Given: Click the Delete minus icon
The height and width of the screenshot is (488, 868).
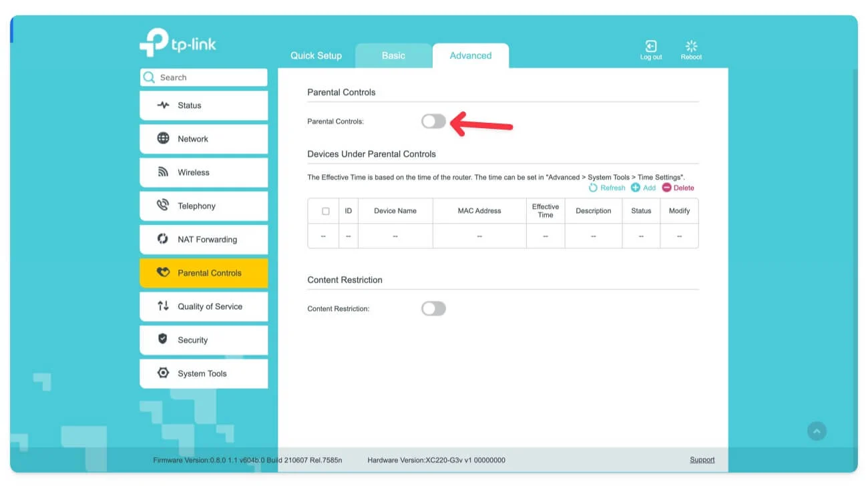Looking at the screenshot, I should [x=666, y=188].
